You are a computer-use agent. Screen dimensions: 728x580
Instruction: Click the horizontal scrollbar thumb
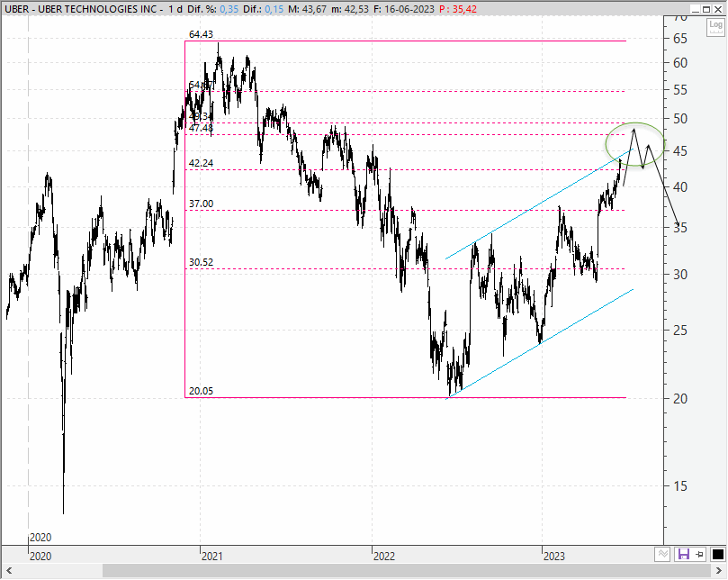coord(405,570)
